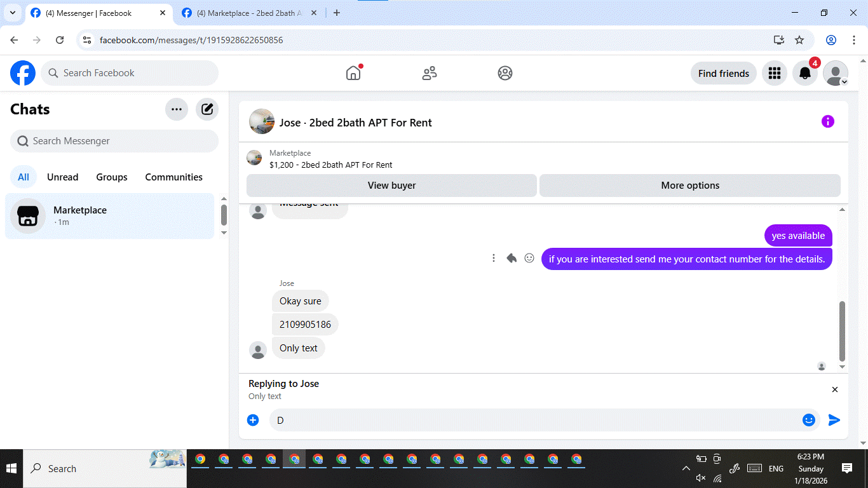This screenshot has height=488, width=868.
Task: Show hidden system tray icons chevron
Action: point(686,468)
